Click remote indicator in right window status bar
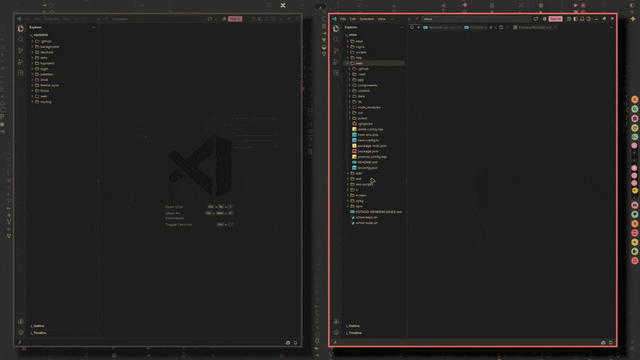The image size is (640, 360). point(335,343)
